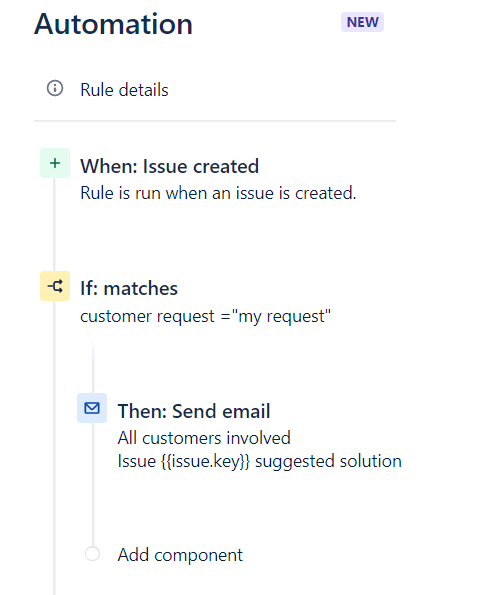The width and height of the screenshot is (502, 595).
Task: Select the Issue {{issue.key}} suggested solution subject
Action: click(x=260, y=461)
